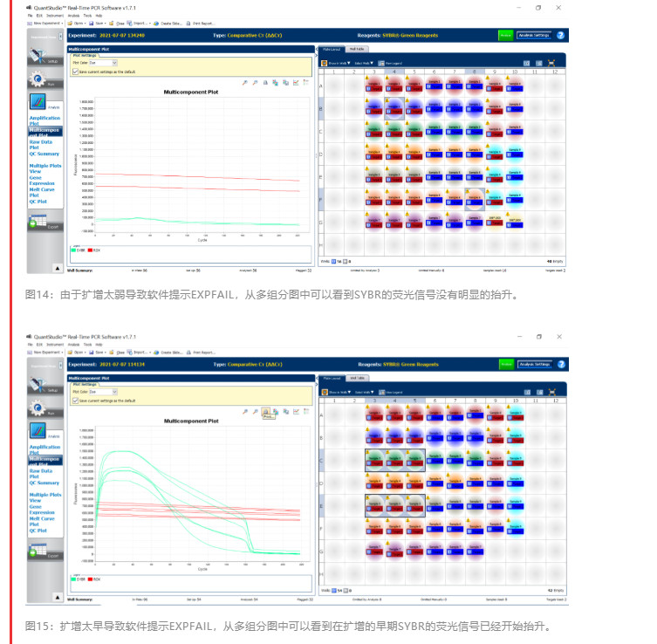The width and height of the screenshot is (657, 644).
Task: Click the highlighted Print plot icon in lower window
Action: coord(263,411)
